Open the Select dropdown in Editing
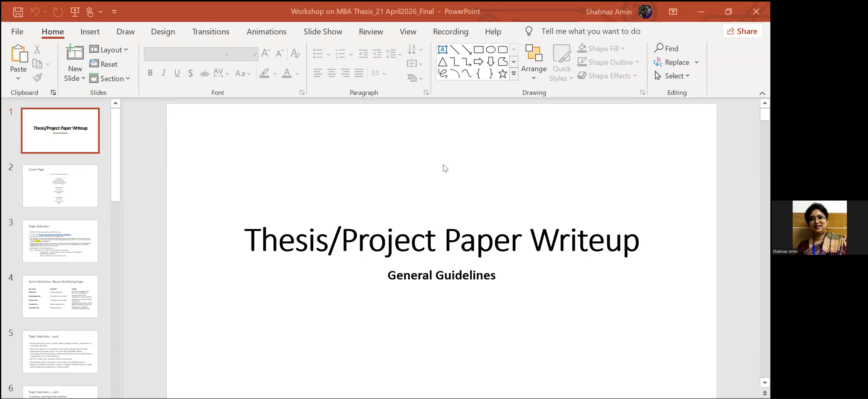The height and width of the screenshot is (399, 868). tap(672, 76)
